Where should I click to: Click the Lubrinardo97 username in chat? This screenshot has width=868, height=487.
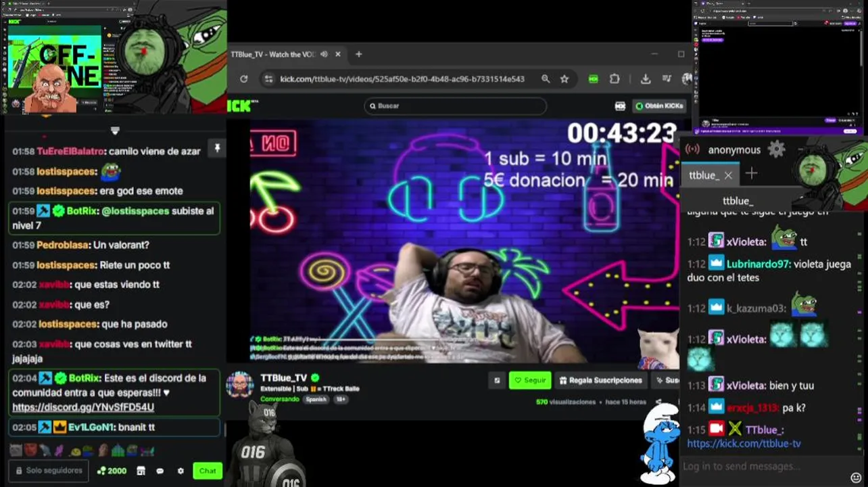(x=759, y=264)
